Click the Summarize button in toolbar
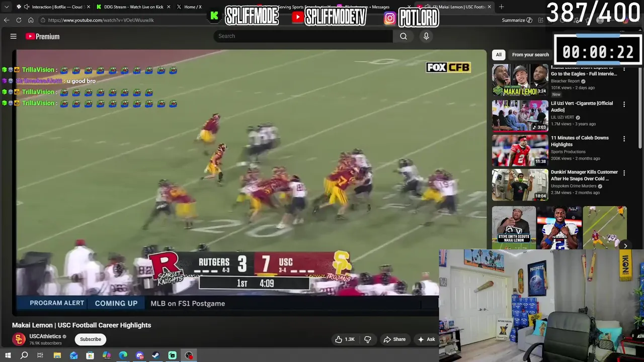 517,20
